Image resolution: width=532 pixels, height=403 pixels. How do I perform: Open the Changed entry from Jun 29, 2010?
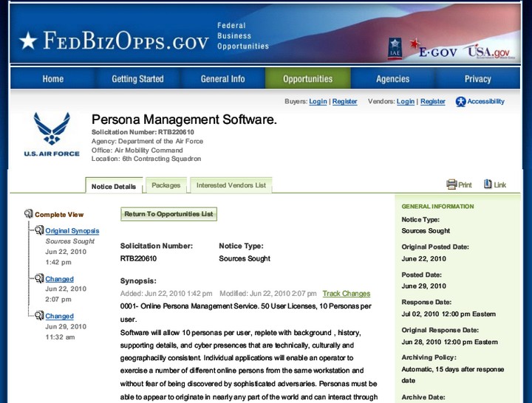(59, 316)
